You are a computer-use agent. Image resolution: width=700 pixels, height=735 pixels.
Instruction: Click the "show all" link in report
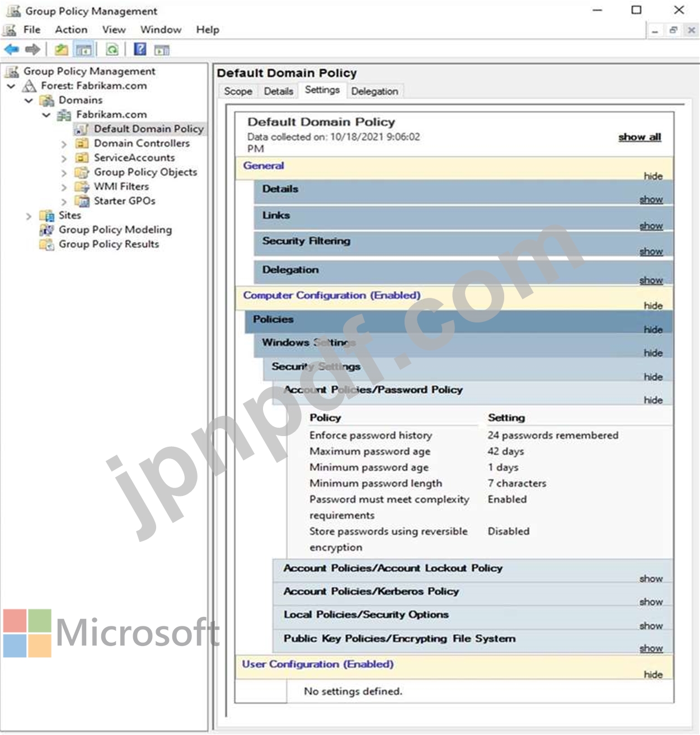pos(640,137)
